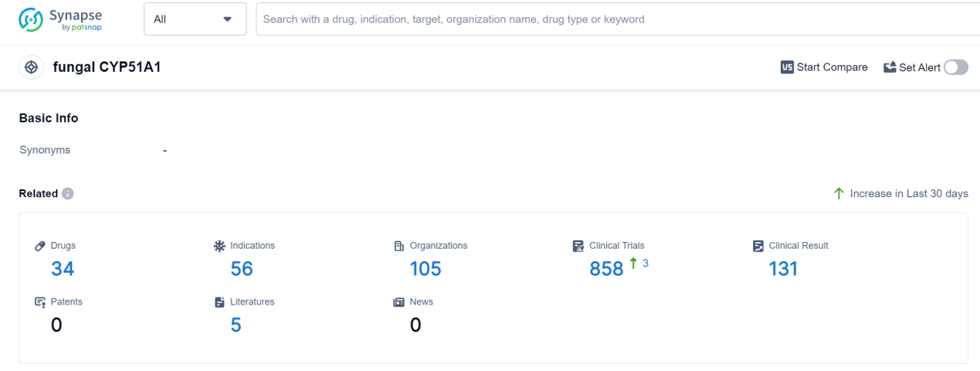This screenshot has width=980, height=371.
Task: Click the info icon next to Related
Action: pos(68,193)
